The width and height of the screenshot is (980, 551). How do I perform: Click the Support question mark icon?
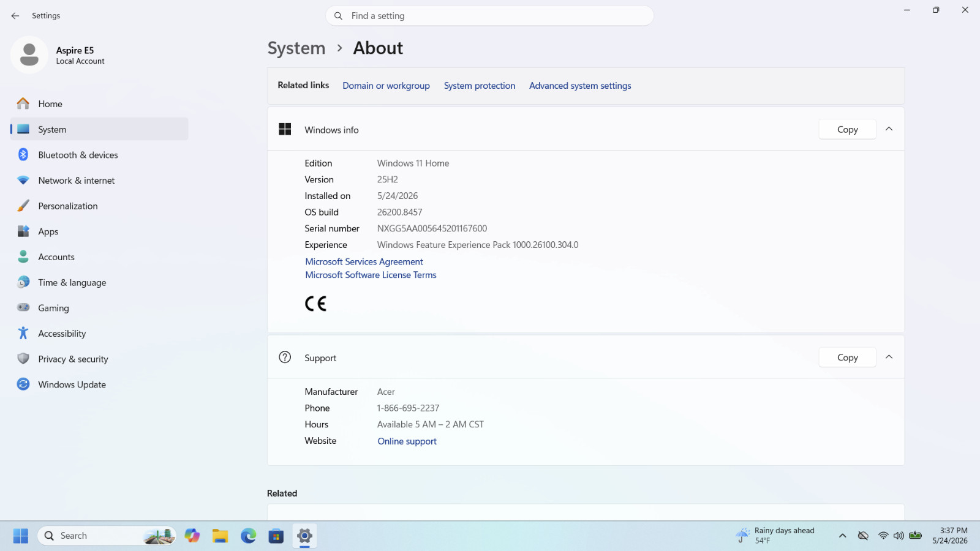coord(285,357)
